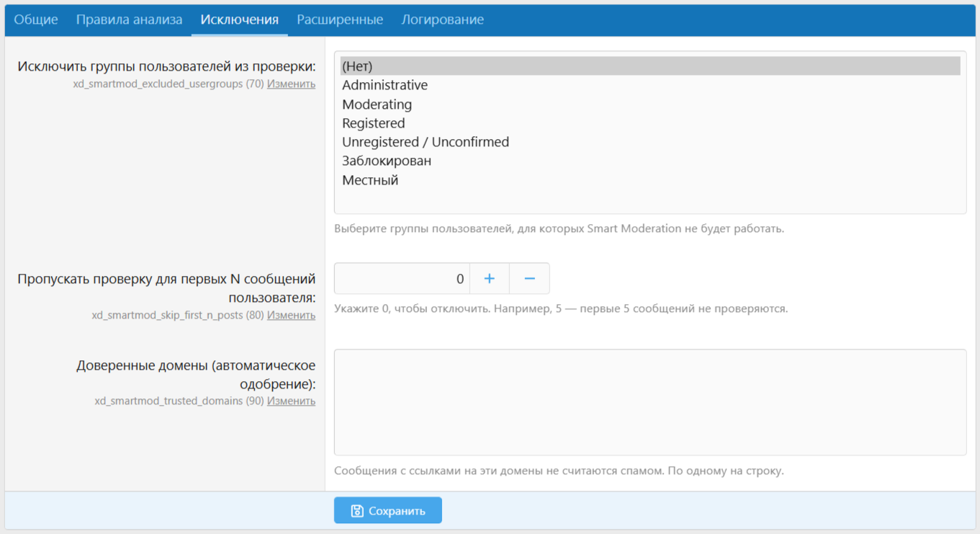Click the plus increment button
The image size is (980, 534).
pyautogui.click(x=490, y=279)
